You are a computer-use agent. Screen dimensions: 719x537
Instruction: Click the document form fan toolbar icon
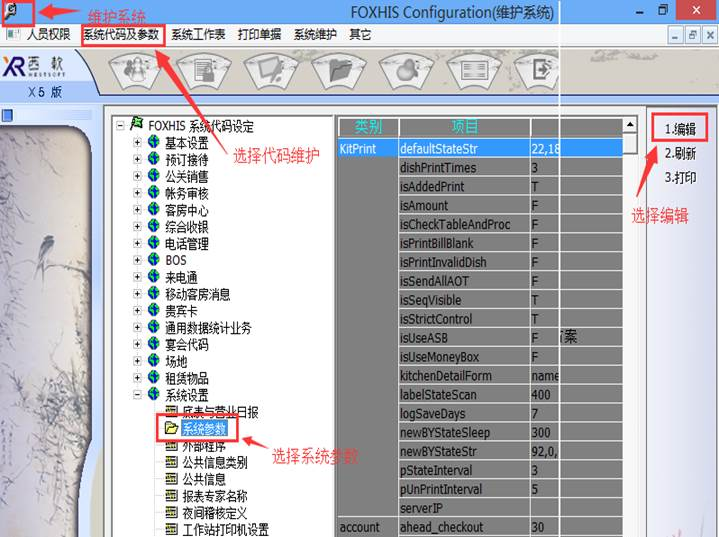[203, 70]
